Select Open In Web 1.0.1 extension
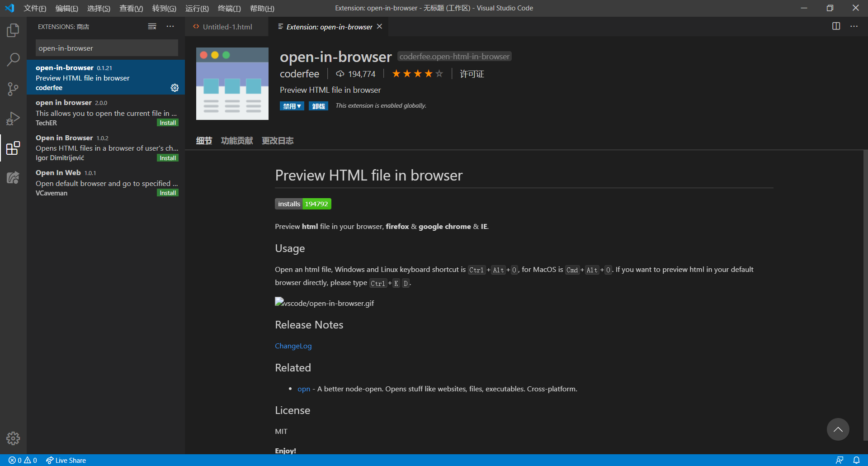The height and width of the screenshot is (466, 868). (106, 182)
